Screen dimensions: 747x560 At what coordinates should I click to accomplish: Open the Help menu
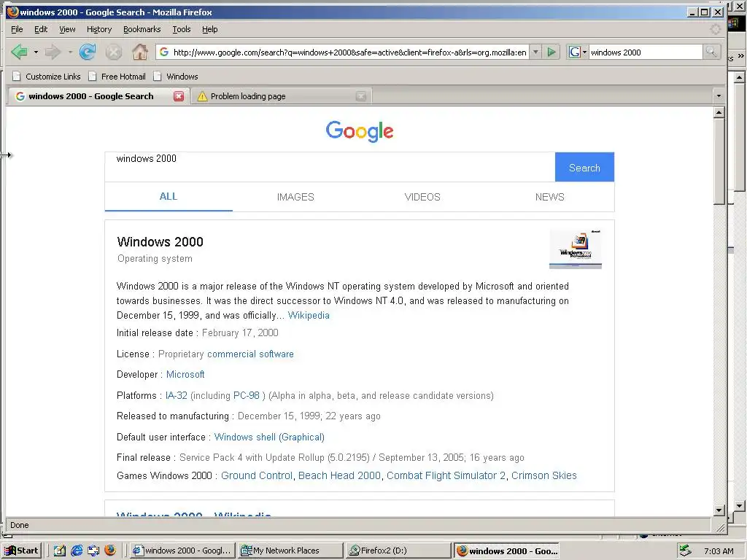coord(209,29)
